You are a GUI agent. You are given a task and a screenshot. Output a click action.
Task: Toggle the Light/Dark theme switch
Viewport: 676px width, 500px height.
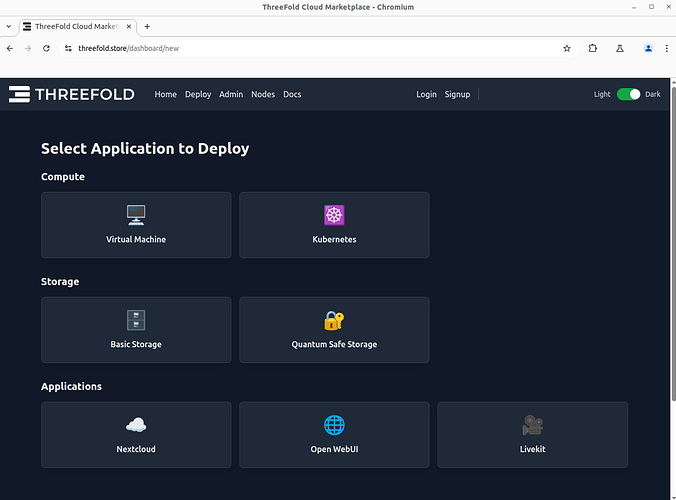pos(628,94)
